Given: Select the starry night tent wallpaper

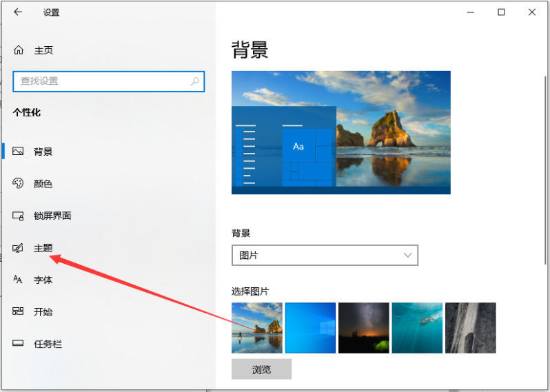Looking at the screenshot, I should click(x=364, y=328).
